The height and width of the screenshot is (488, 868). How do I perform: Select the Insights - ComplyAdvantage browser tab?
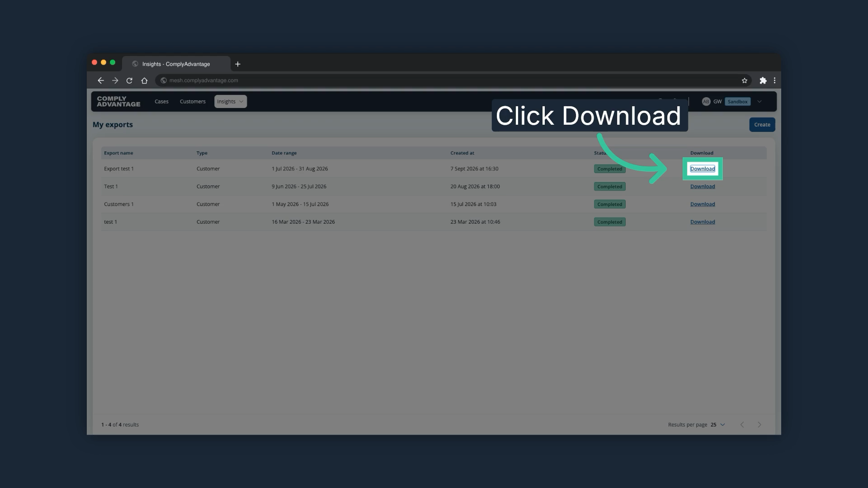[x=176, y=64]
